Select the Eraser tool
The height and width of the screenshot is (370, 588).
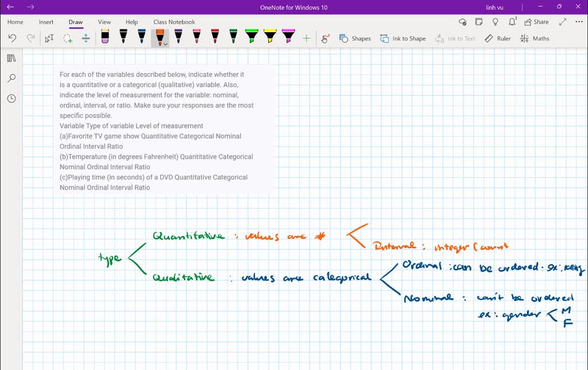(x=105, y=36)
